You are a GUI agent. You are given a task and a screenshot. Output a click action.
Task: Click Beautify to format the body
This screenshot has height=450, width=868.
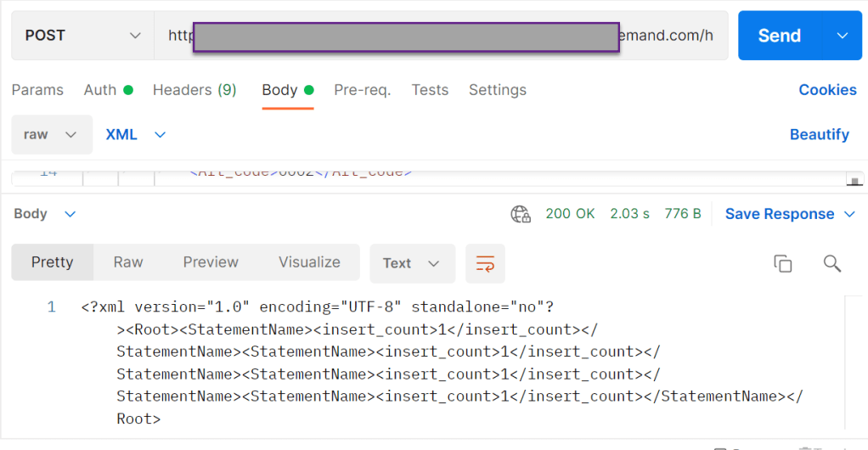coord(819,135)
